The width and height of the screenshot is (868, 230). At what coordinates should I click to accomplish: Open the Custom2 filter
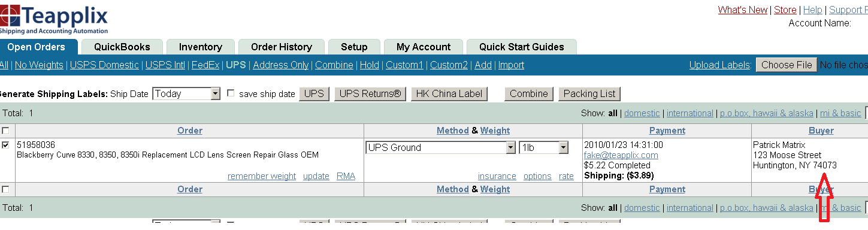click(x=449, y=65)
